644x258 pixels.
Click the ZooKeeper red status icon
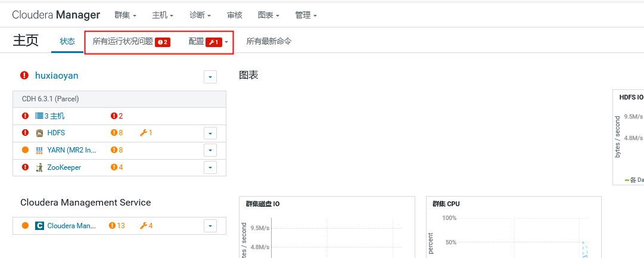[26, 167]
